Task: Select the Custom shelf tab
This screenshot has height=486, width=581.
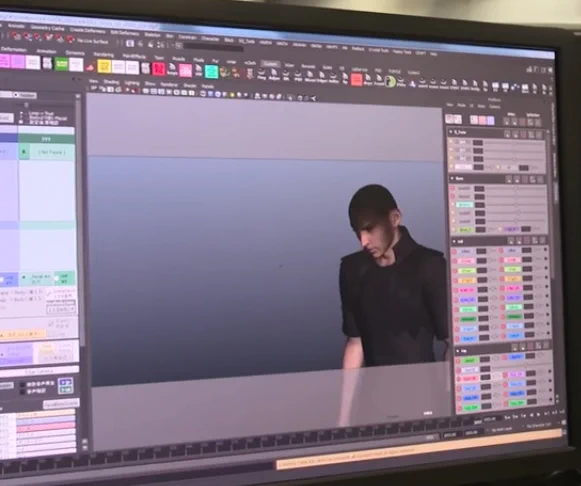Action: click(x=270, y=64)
